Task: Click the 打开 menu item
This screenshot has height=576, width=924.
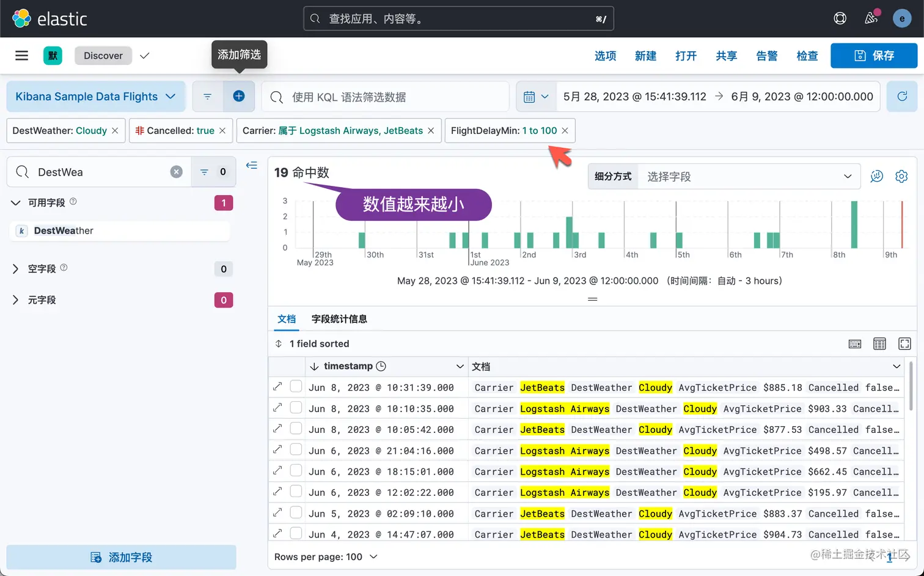Action: (686, 56)
